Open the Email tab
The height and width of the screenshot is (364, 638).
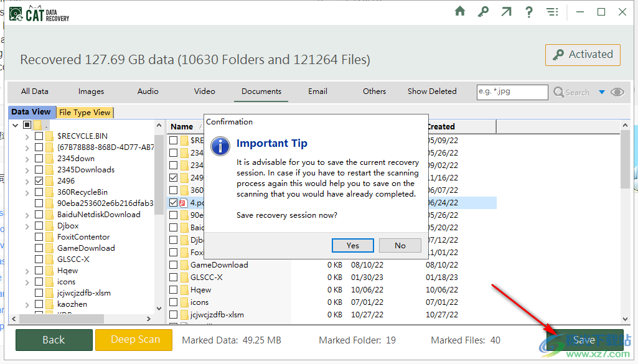point(317,91)
